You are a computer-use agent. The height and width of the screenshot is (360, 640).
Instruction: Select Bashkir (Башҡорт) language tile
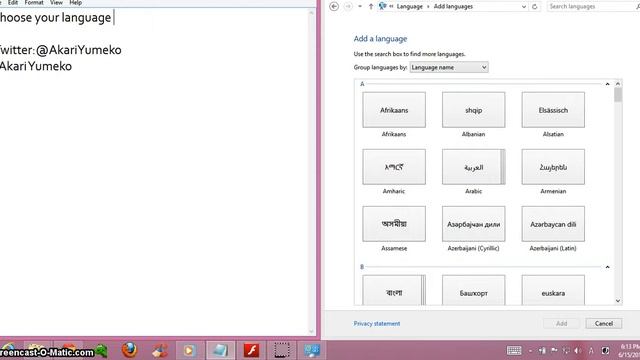473,290
